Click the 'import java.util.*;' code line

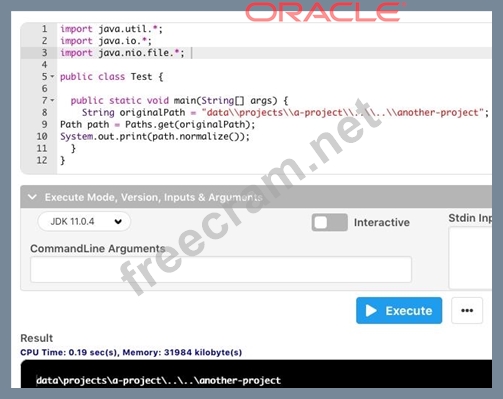coord(111,29)
